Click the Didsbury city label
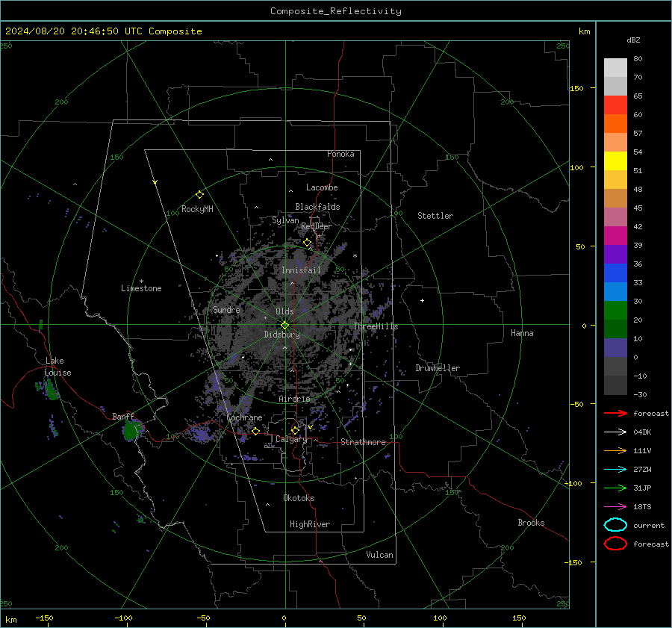Viewport: 672px width, 628px height. (281, 335)
